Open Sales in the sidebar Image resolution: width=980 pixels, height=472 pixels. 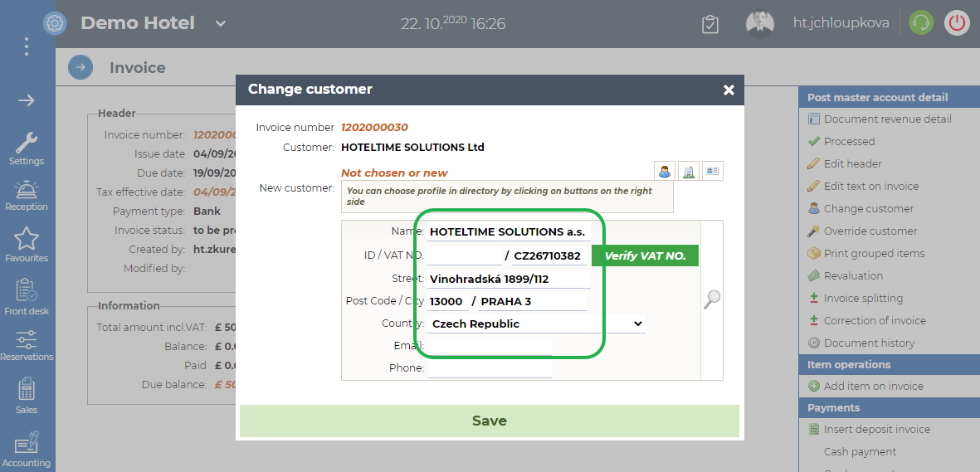[x=27, y=396]
